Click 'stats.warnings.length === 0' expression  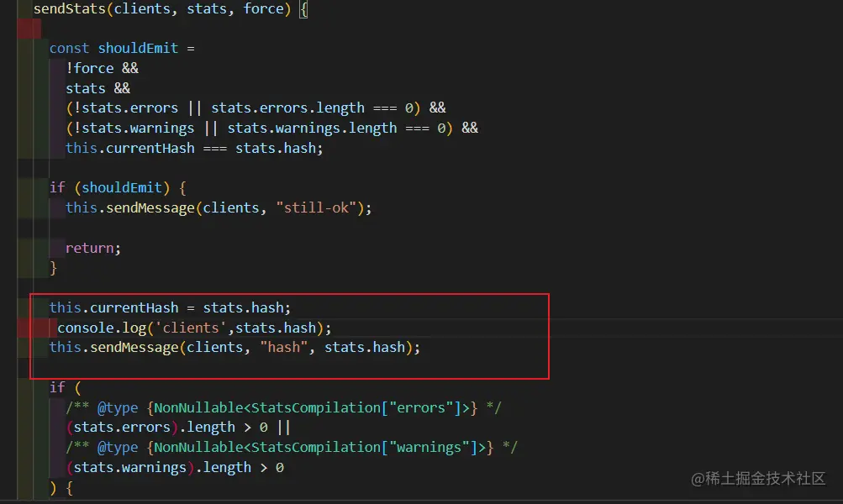pos(336,128)
